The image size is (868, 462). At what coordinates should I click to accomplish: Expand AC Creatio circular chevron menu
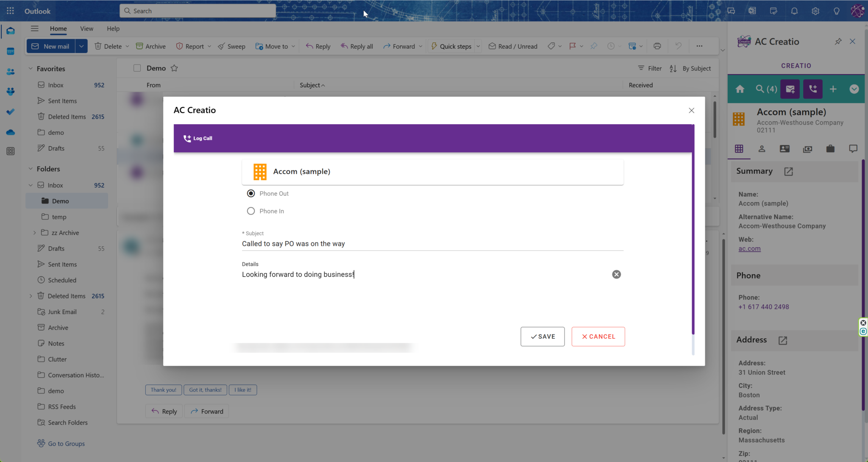tap(854, 89)
